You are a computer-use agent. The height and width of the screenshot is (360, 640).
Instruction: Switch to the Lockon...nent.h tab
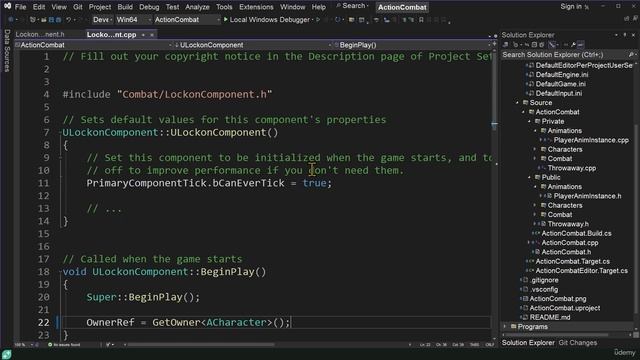click(40, 35)
